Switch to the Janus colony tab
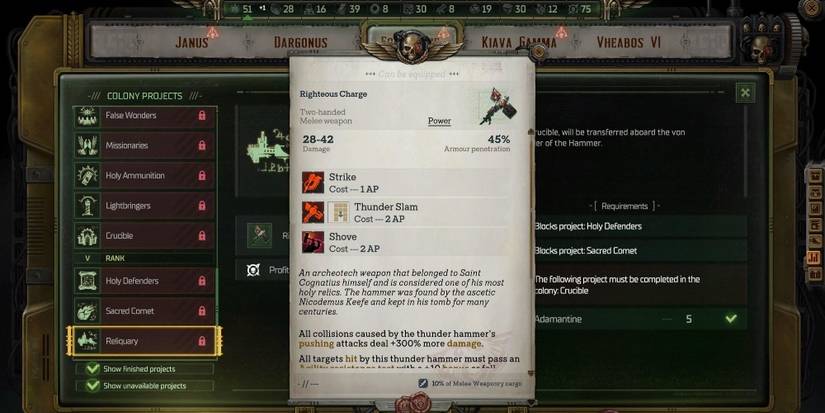 point(192,42)
